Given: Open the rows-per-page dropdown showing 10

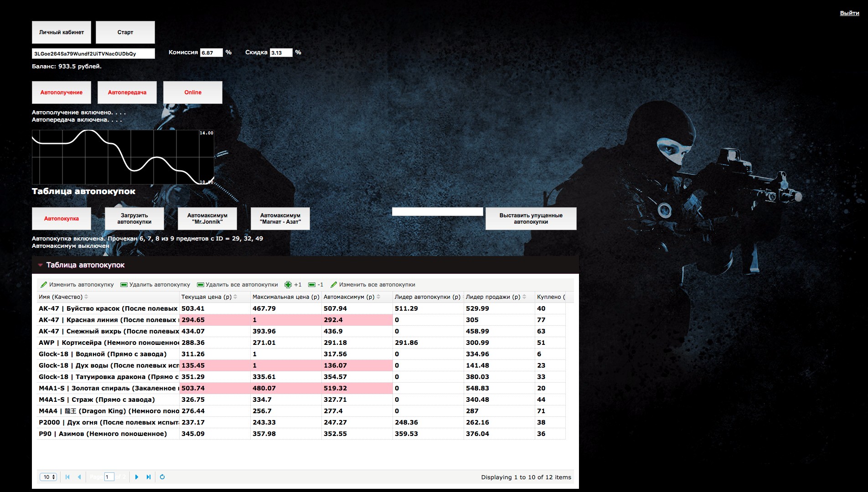Looking at the screenshot, I should [48, 477].
